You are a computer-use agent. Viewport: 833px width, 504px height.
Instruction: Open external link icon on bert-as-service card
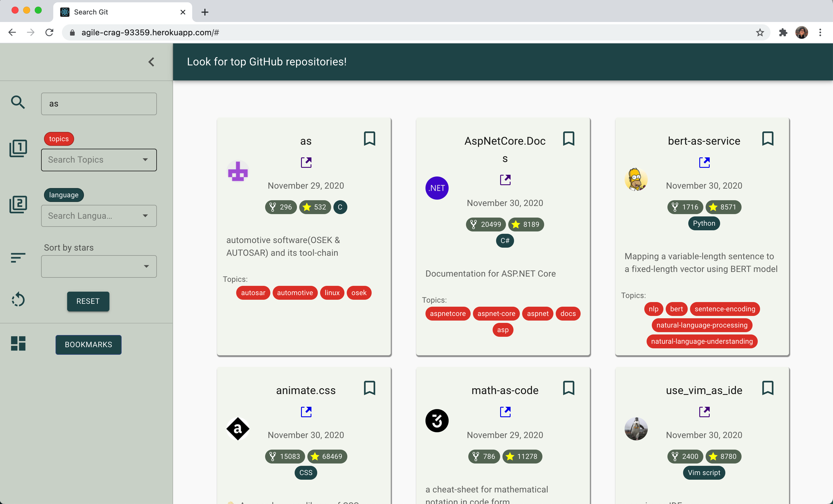[x=704, y=163]
